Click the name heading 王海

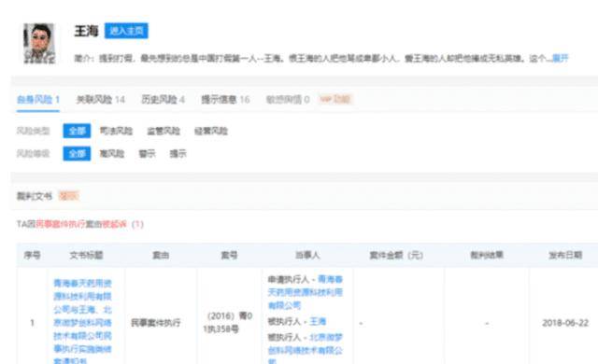87,31
